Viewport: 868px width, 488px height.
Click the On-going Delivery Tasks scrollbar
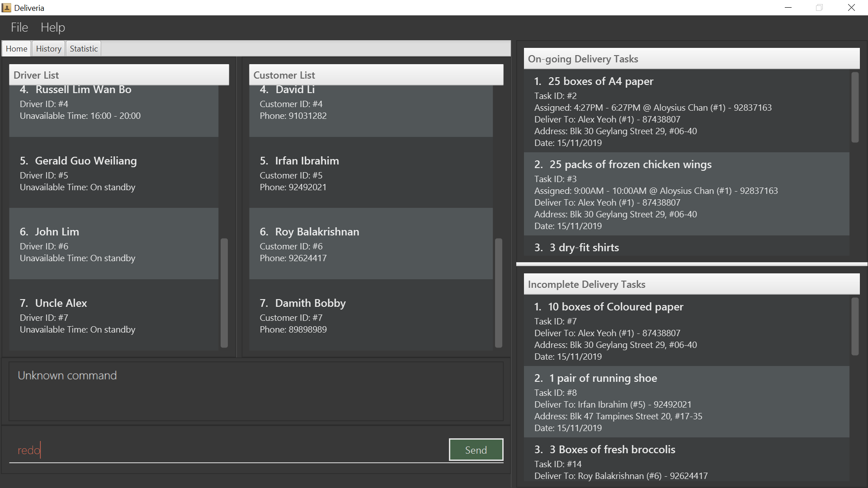[x=854, y=108]
